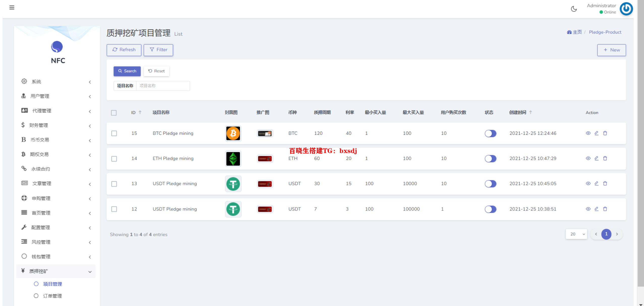Check the BTC Pledge mining row checkbox
Screen dimensions: 644x306
coord(114,133)
